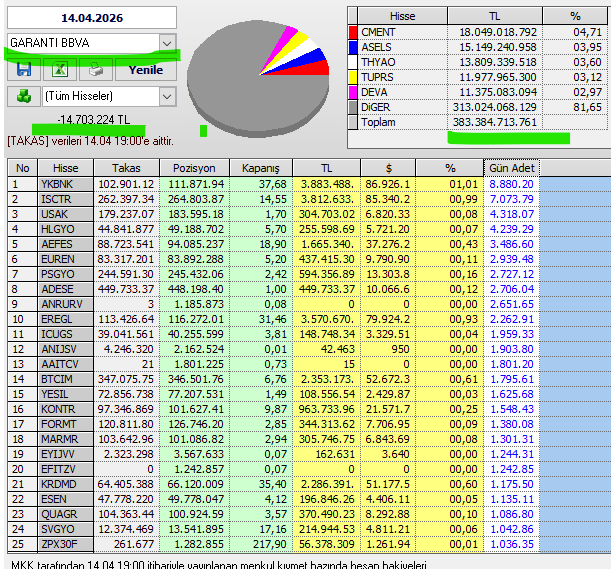Screen dimensions: 611x569
Task: Select the ANRURV stock cell
Action: (x=65, y=304)
